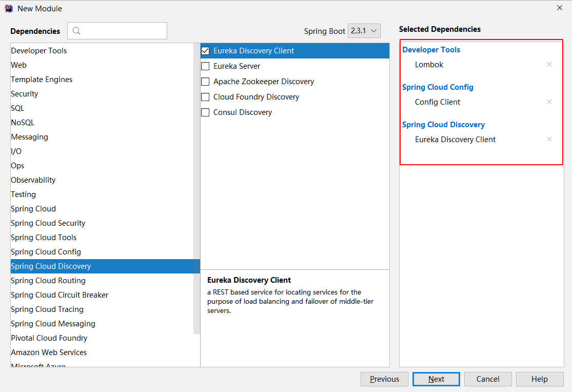Check the Eureka Server checkbox
This screenshot has height=392, width=572.
(x=205, y=66)
